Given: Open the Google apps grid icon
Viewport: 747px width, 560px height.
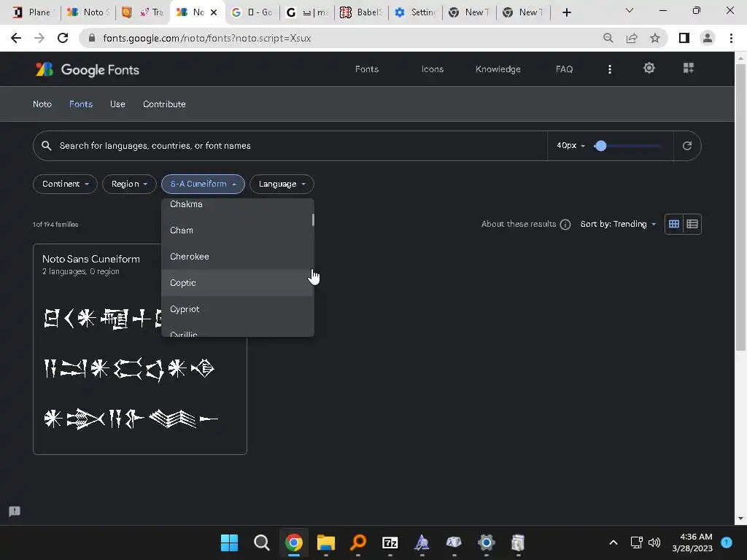Looking at the screenshot, I should click(689, 68).
